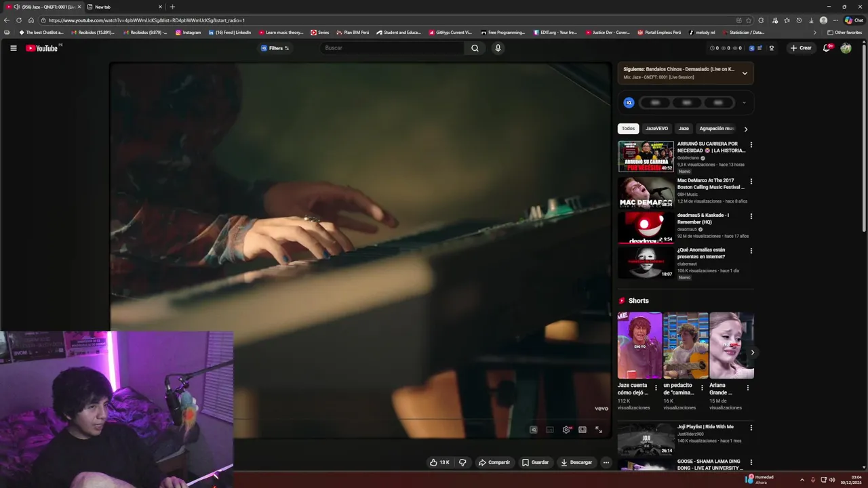Image resolution: width=868 pixels, height=488 pixels.
Task: Open a new browser tab with plus
Action: 172,7
